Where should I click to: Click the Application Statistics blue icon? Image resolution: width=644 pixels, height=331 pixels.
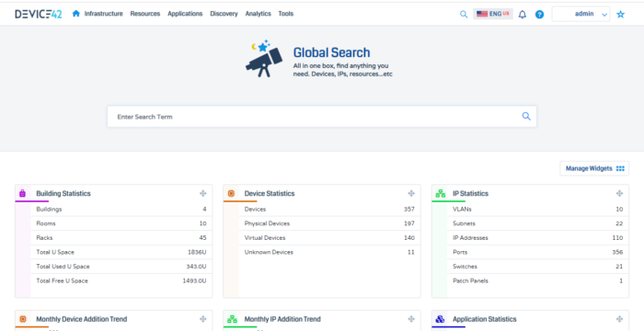pos(440,319)
